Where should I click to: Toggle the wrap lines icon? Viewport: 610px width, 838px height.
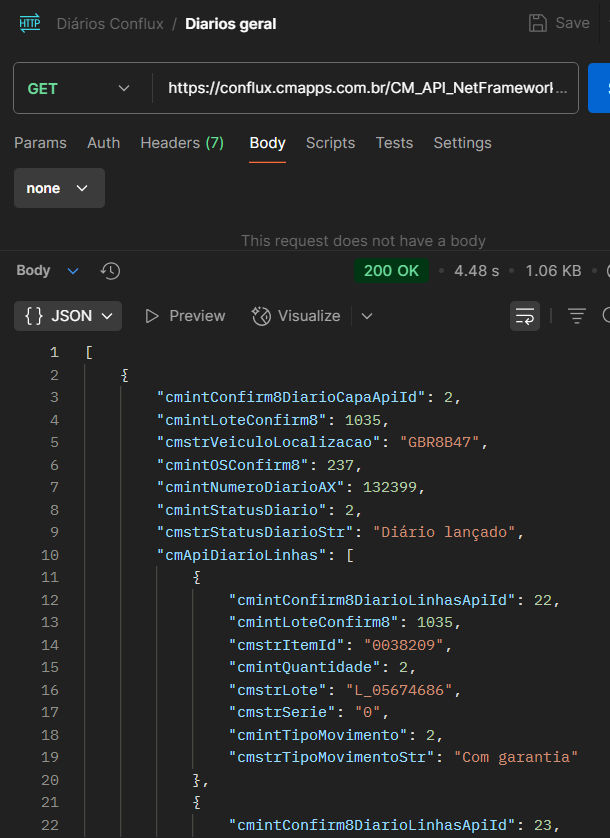coord(524,316)
